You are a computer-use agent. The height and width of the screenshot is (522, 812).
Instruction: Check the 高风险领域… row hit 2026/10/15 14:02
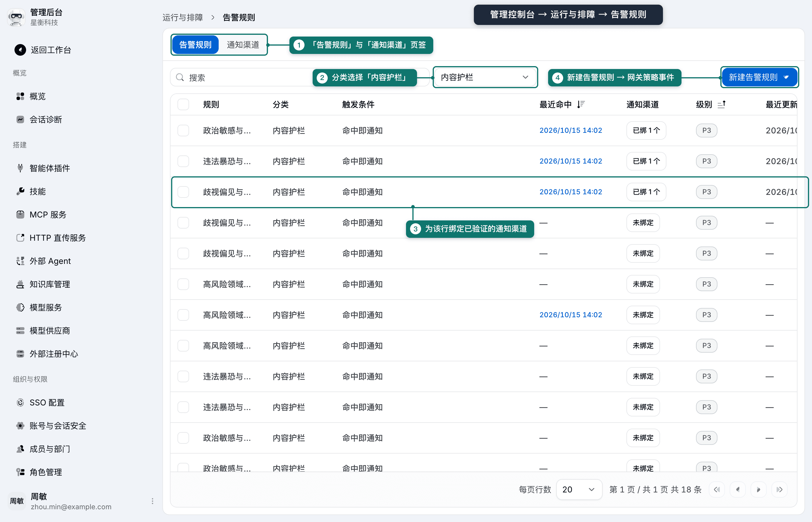click(x=183, y=315)
